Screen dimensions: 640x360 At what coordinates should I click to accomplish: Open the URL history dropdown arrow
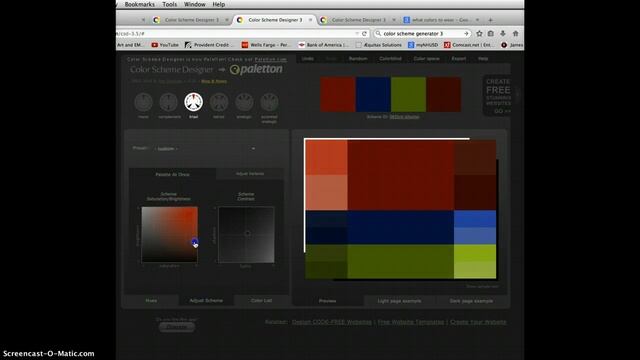coord(357,33)
